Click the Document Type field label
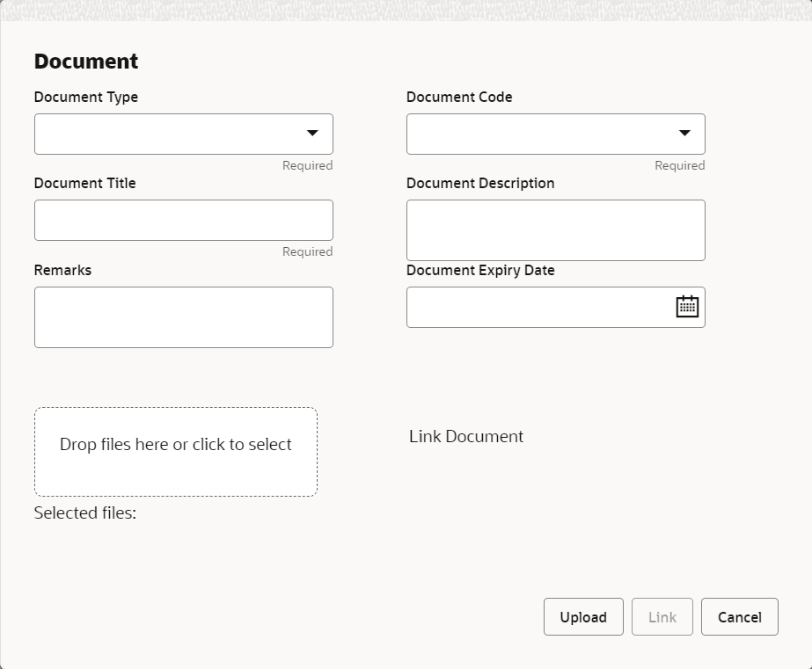The width and height of the screenshot is (812, 669). 86,98
